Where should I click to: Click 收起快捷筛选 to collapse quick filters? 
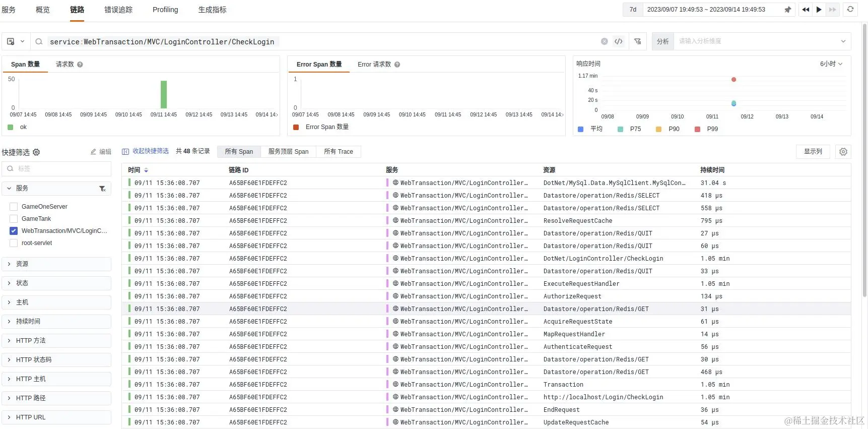tap(146, 151)
